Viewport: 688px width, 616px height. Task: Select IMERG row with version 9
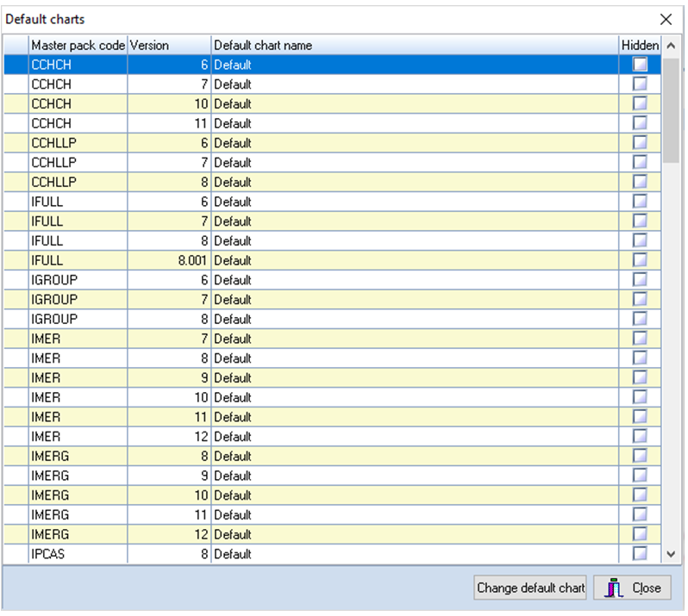point(332,476)
